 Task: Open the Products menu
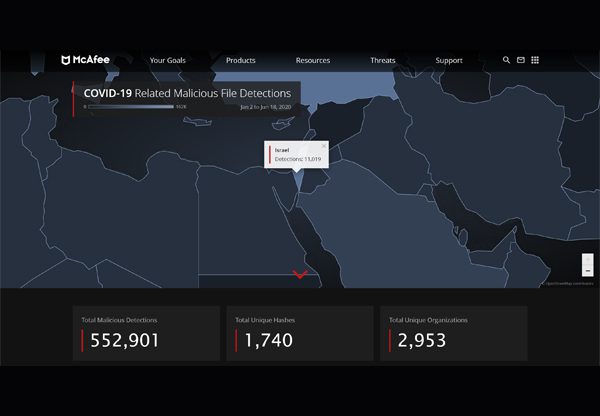pyautogui.click(x=241, y=60)
